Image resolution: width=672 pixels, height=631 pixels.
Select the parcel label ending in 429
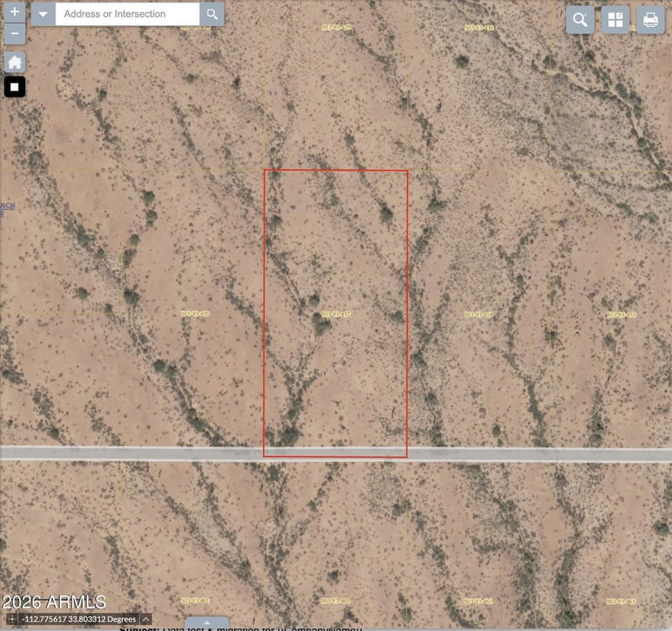point(337,28)
